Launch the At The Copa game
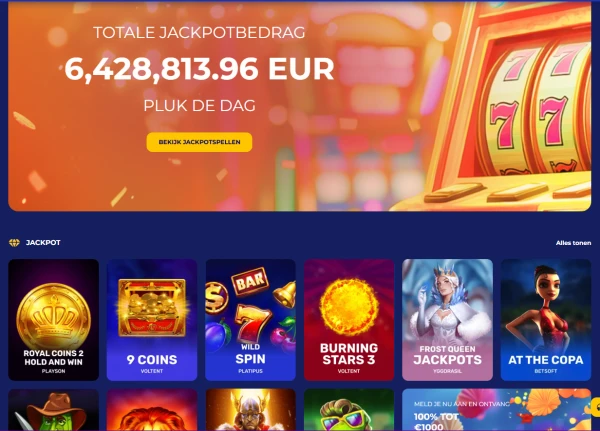600x431 pixels. coord(546,320)
